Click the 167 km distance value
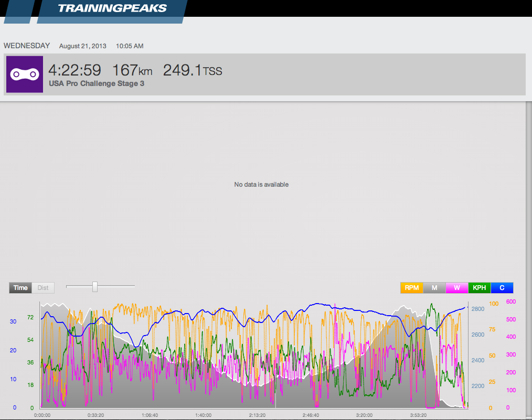Image resolution: width=532 pixels, height=420 pixels. (132, 70)
